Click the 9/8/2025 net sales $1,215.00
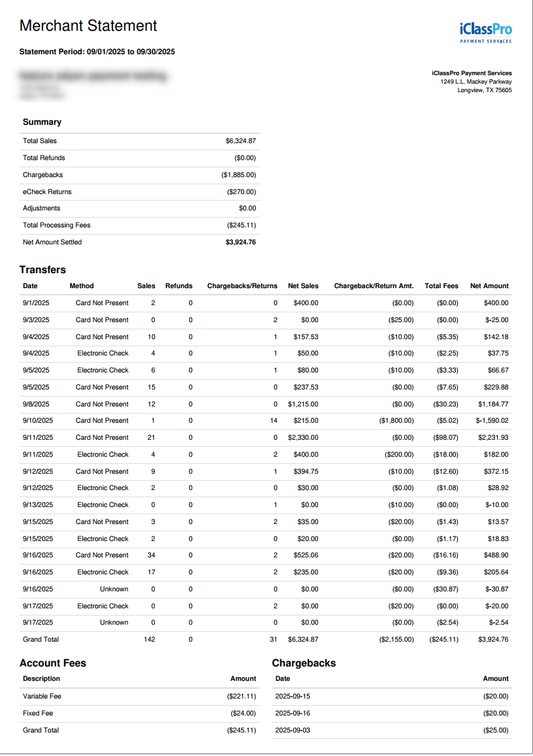 pyautogui.click(x=303, y=404)
